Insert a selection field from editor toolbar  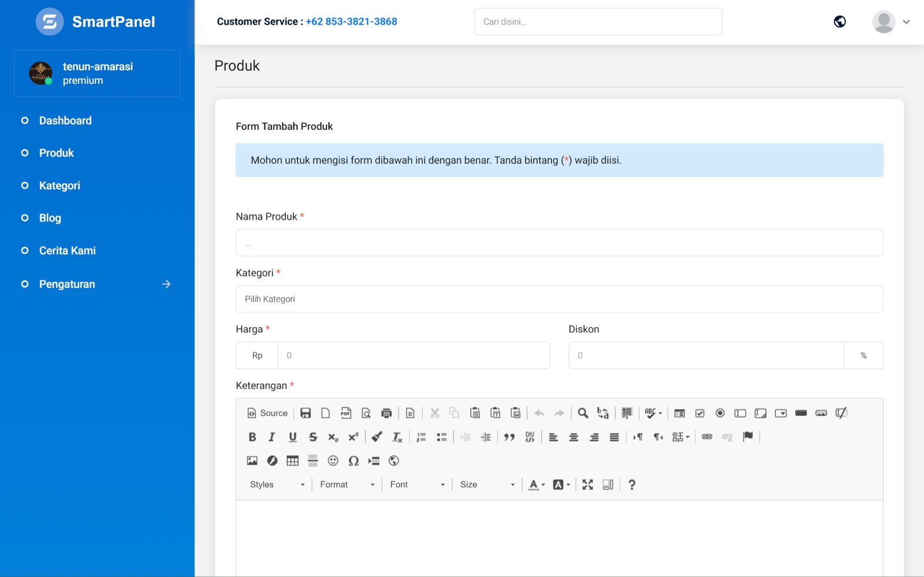[781, 413]
